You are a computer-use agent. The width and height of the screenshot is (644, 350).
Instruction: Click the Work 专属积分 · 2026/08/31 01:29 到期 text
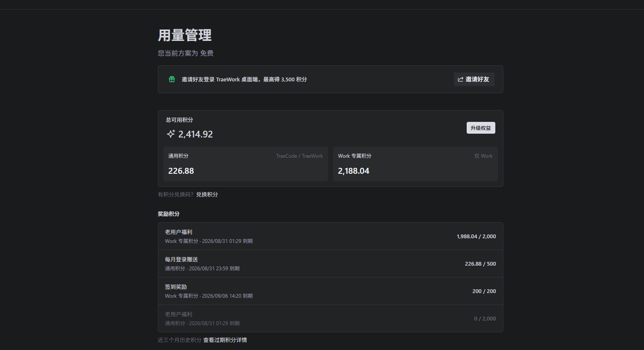coord(209,241)
